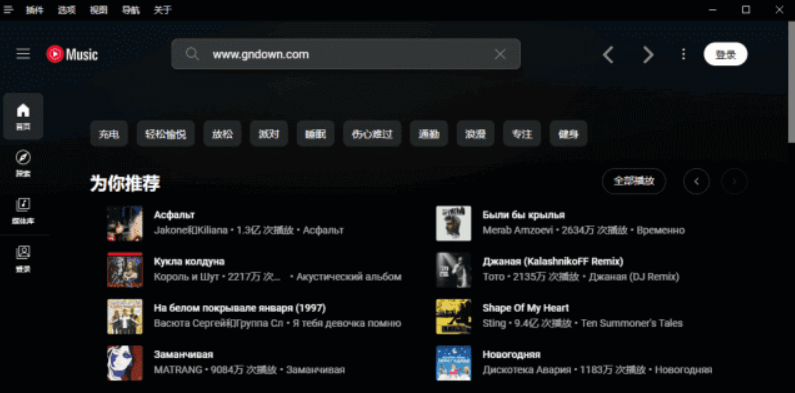Open the app hamburger menu in title bar
This screenshot has height=393, width=795.
[8, 10]
